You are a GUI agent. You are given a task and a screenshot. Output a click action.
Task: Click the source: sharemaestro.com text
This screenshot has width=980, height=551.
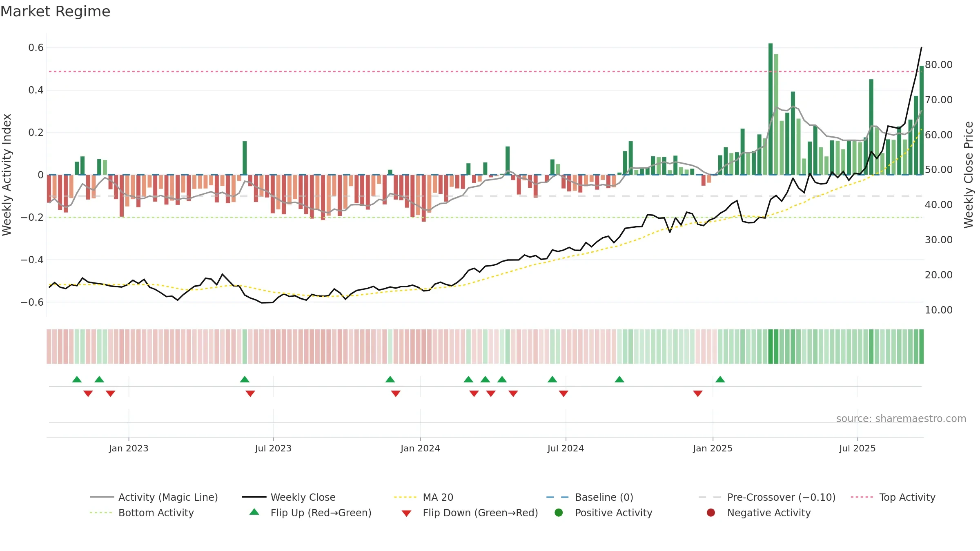coord(901,419)
